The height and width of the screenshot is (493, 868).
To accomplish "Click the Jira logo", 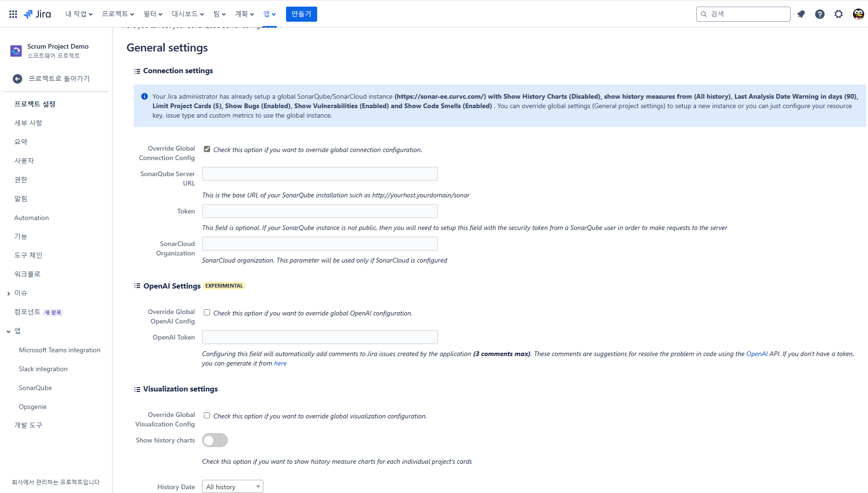I will (37, 14).
